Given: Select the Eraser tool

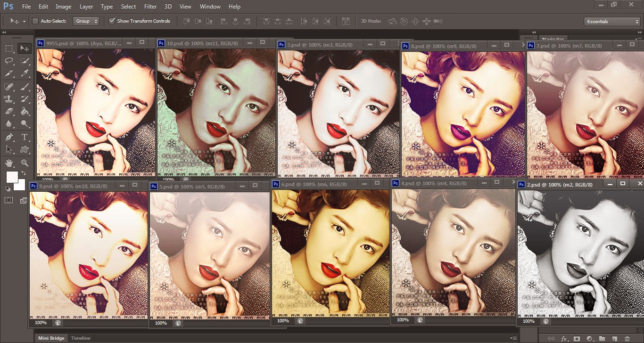Looking at the screenshot, I should coord(9,112).
